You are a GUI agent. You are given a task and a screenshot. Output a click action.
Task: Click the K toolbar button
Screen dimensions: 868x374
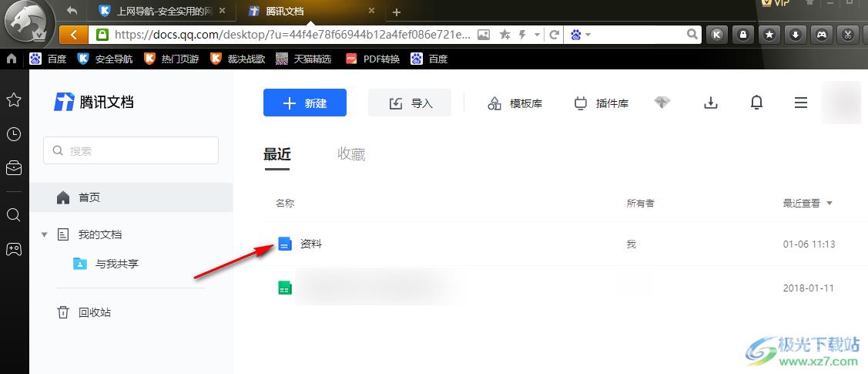717,35
